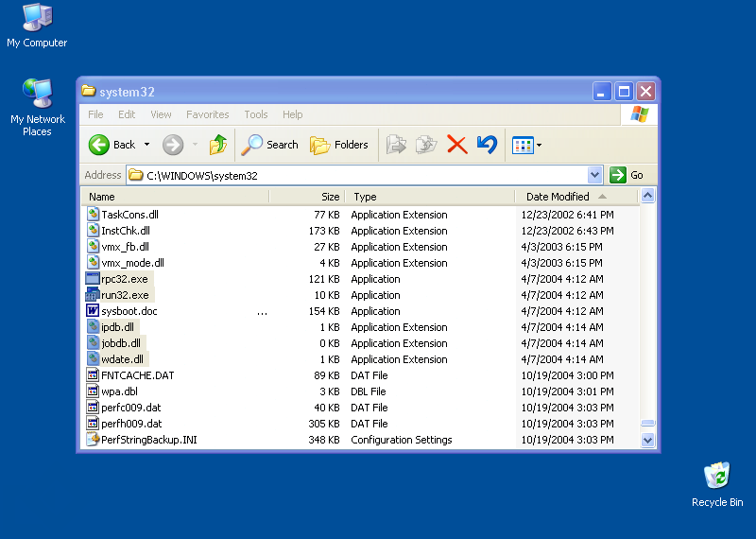Click the "sysboot.doc" file name
Image resolution: width=756 pixels, height=539 pixels.
[x=129, y=311]
